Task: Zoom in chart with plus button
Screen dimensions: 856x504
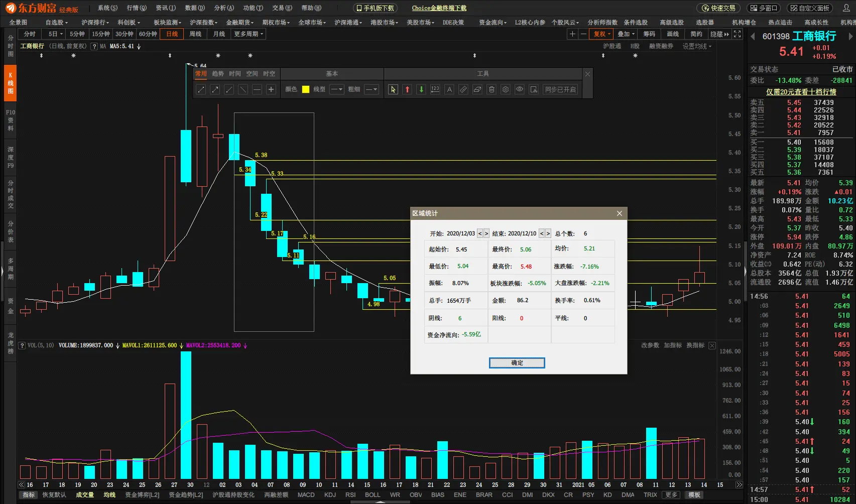Action: click(572, 34)
